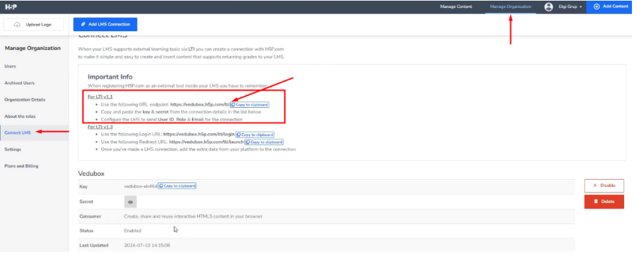The height and width of the screenshot is (253, 644).
Task: Copy the LTI v1.1 URL endpoint to clipboard
Action: pos(250,105)
